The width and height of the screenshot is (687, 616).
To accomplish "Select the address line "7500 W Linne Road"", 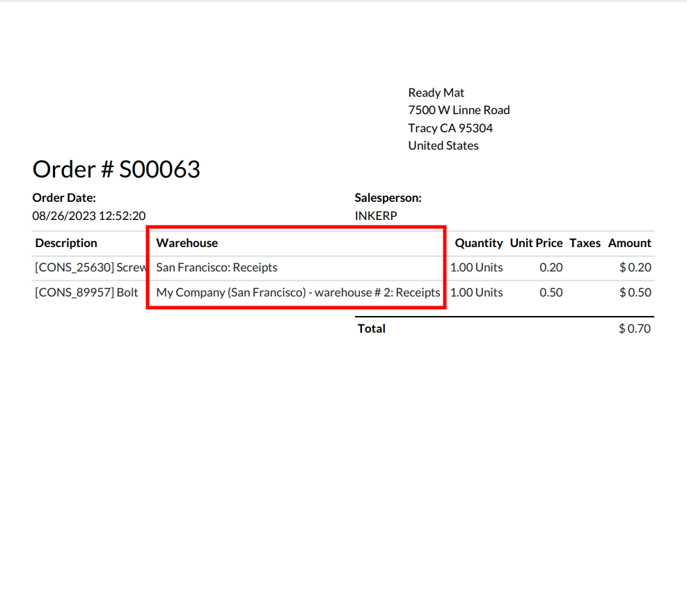I will 459,110.
